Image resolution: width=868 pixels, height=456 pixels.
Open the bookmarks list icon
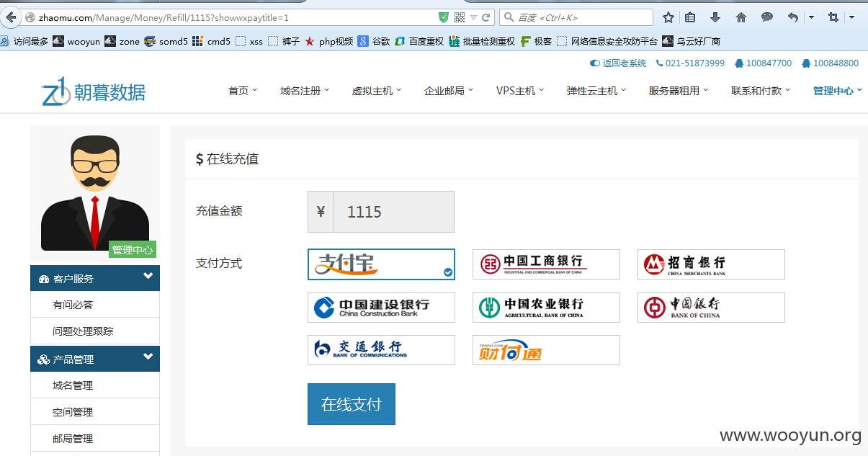point(690,17)
